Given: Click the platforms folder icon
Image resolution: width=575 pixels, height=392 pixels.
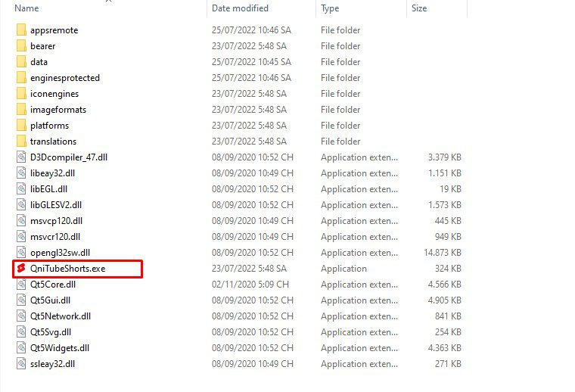Looking at the screenshot, I should 21,126.
